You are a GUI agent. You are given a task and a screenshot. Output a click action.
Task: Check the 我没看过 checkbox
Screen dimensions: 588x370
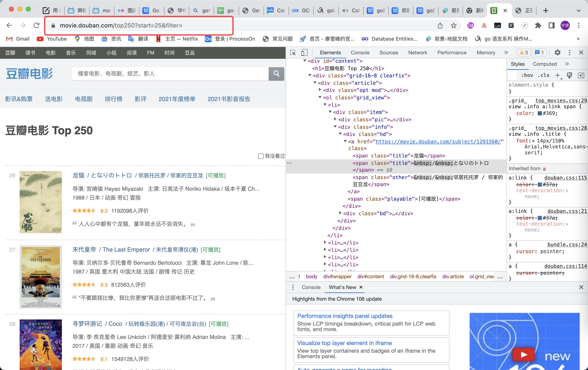[261, 156]
